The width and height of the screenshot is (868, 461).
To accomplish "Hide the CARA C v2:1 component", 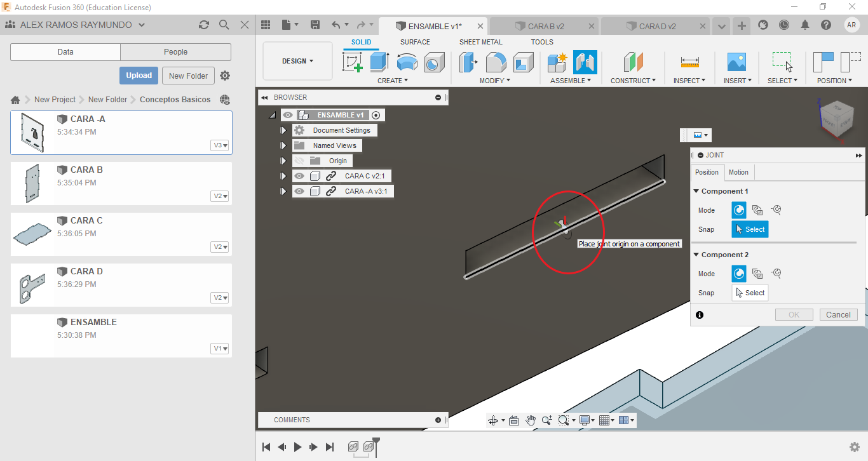I will pos(299,176).
